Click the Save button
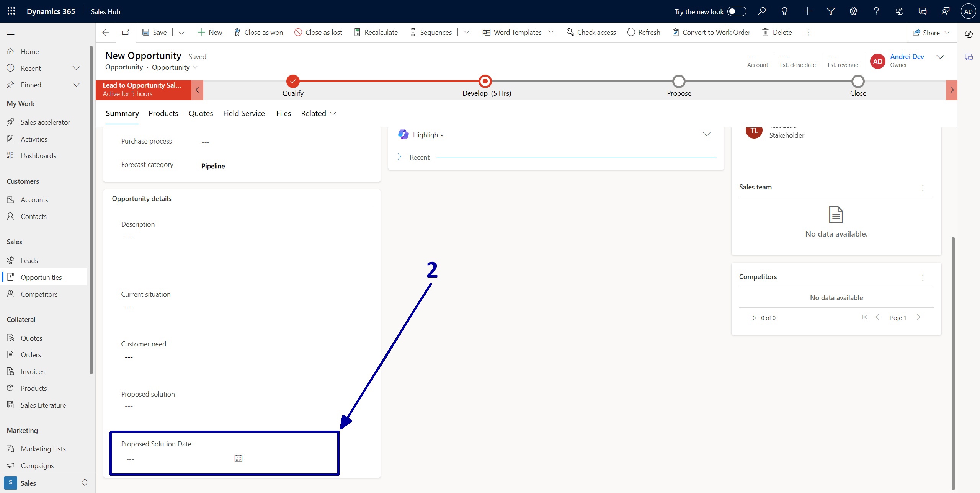 [155, 33]
